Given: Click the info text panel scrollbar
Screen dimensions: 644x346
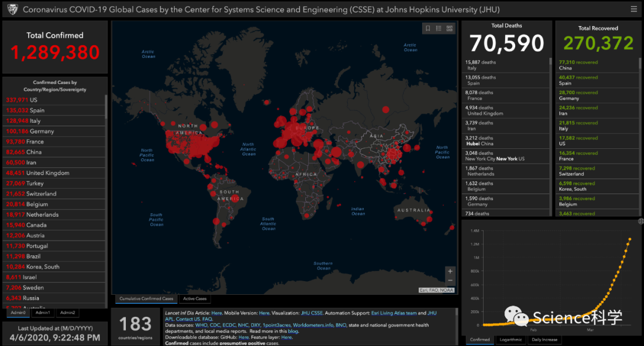Looking at the screenshot, I should pos(456,312).
